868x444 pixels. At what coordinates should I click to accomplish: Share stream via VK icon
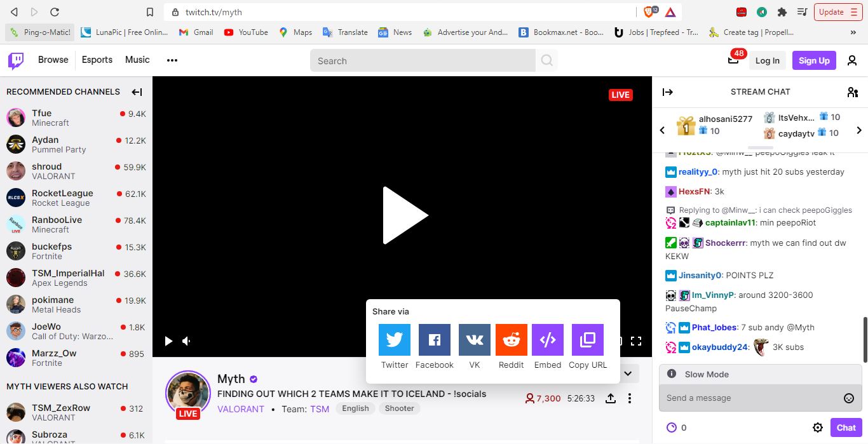tap(475, 340)
